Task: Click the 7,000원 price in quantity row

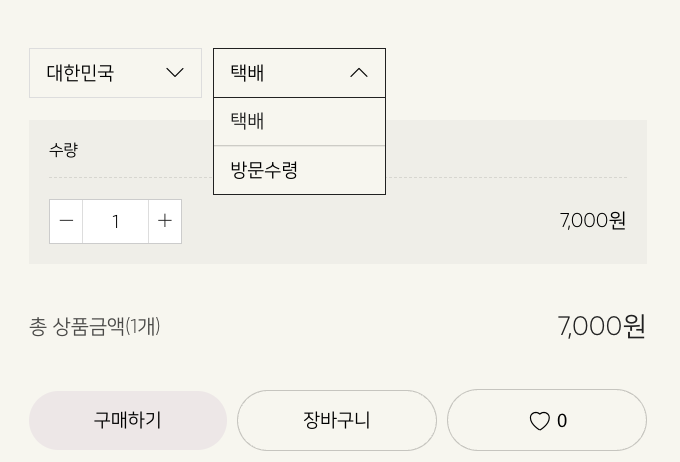Action: coord(592,221)
